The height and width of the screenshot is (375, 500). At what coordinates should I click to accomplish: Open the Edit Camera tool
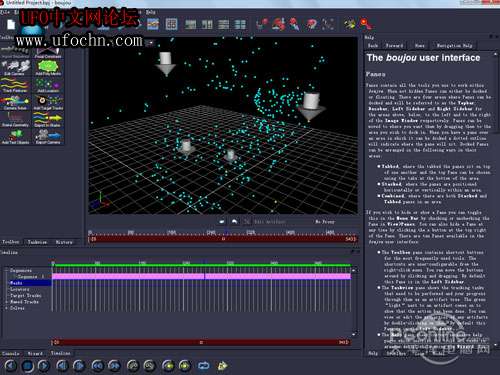point(15,68)
